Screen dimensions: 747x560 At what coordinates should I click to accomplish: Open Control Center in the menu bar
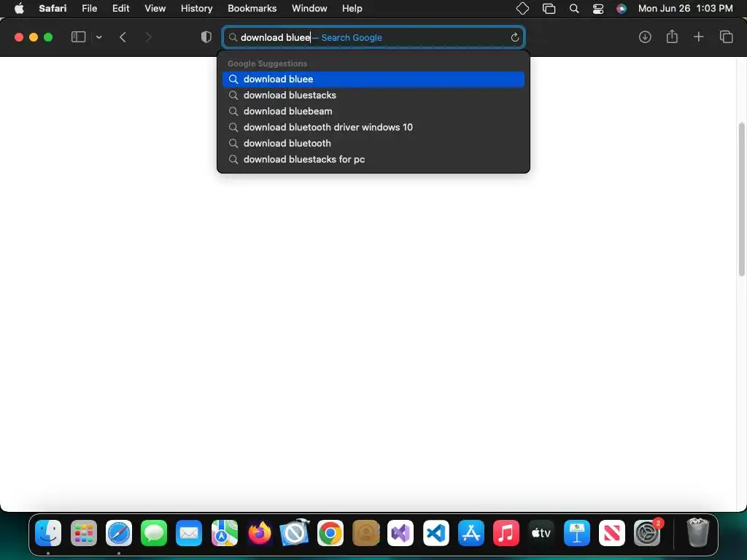click(598, 8)
